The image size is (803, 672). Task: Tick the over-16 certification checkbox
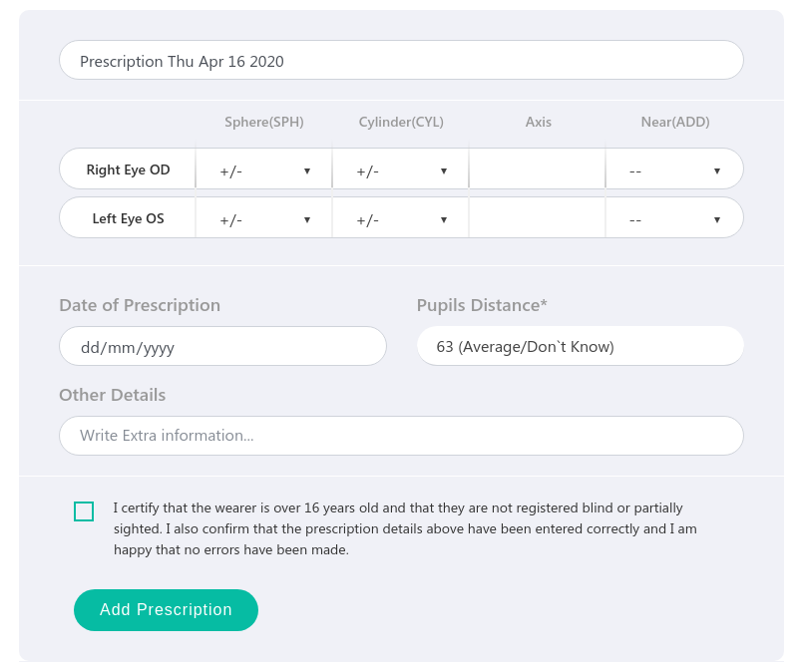84,511
